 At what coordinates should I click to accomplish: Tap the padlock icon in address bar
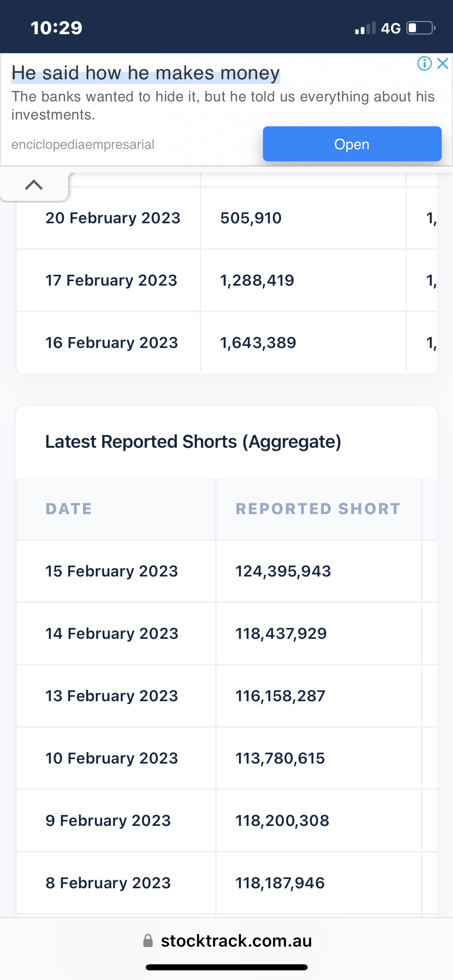click(148, 941)
